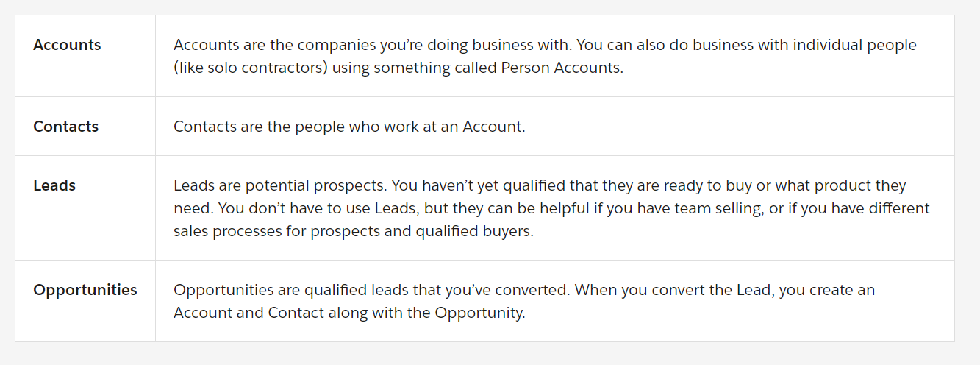
Task: Click the phrase When you convert the Lead
Action: pyautogui.click(x=675, y=290)
